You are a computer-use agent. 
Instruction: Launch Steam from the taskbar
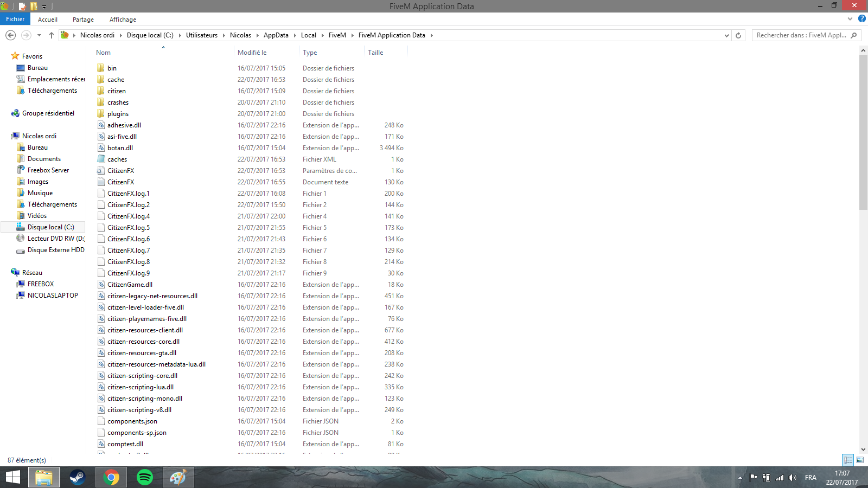pyautogui.click(x=78, y=477)
